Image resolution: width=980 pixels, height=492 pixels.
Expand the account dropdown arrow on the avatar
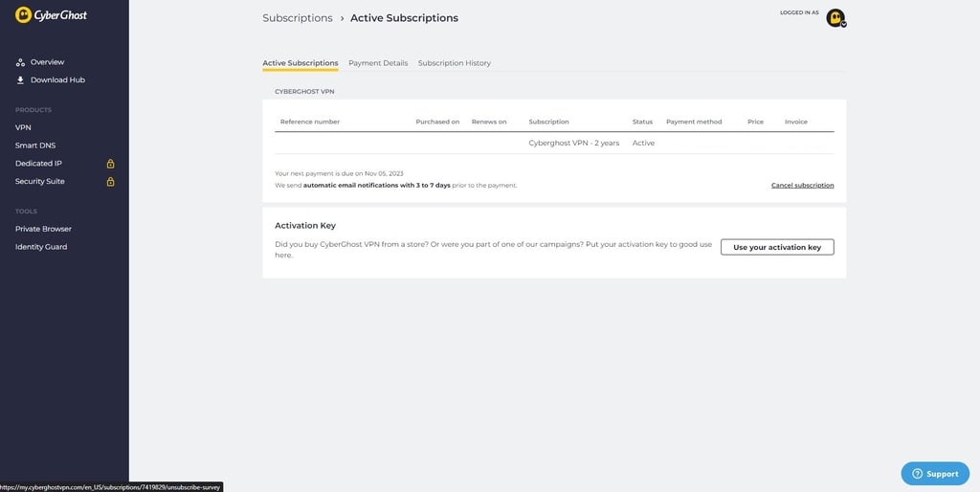[844, 24]
